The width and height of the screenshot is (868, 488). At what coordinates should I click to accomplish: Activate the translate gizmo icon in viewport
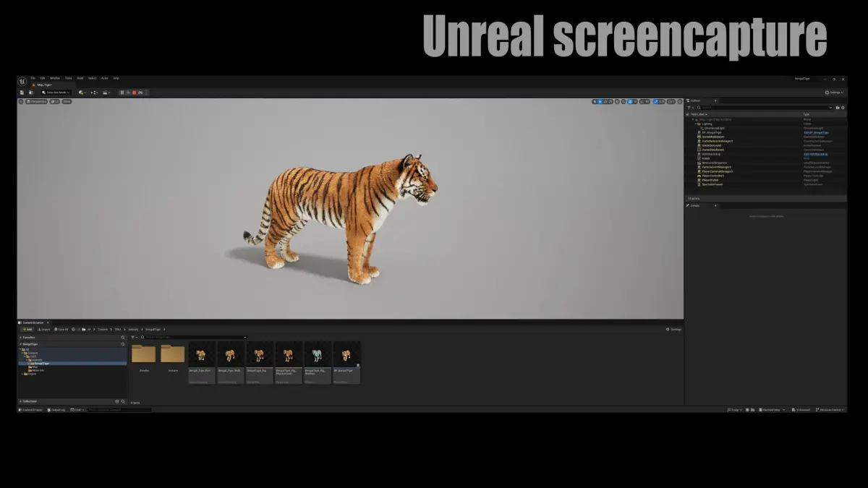tap(600, 101)
